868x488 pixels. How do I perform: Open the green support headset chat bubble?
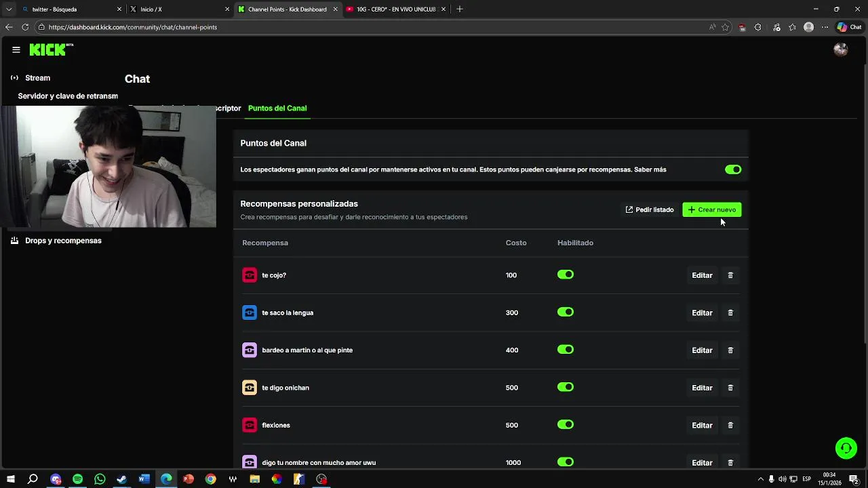click(846, 448)
